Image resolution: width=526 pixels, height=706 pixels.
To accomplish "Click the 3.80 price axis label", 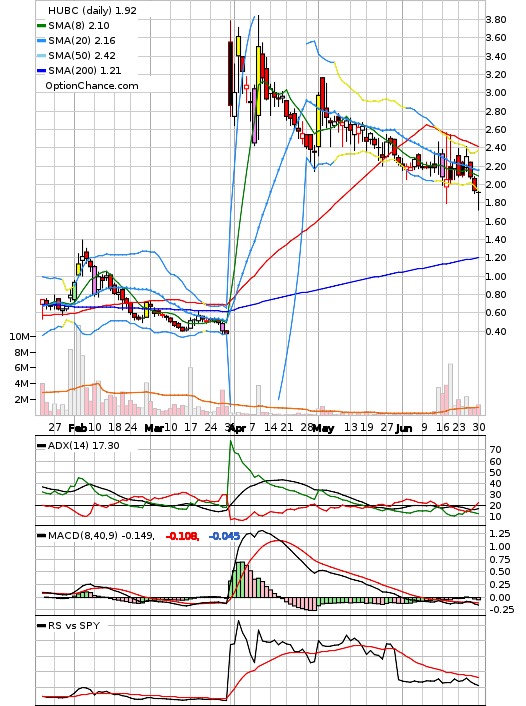I will [x=495, y=20].
